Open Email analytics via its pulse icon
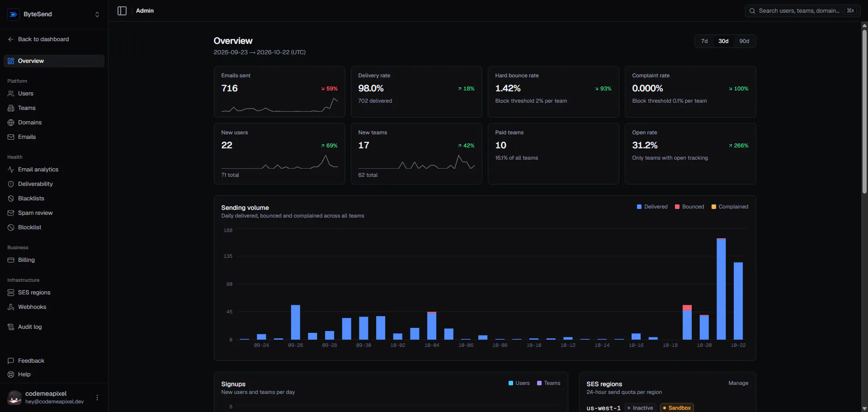 coord(11,170)
